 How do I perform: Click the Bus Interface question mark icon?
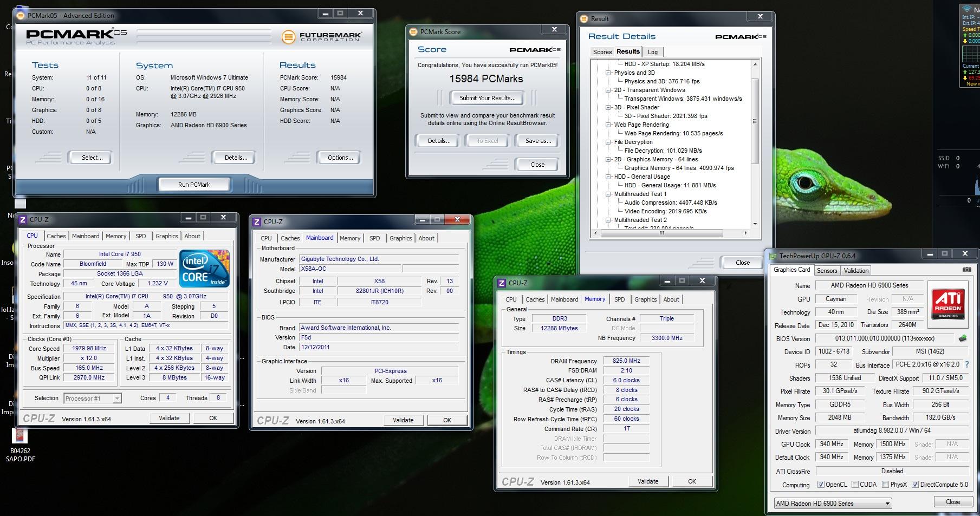click(x=967, y=364)
